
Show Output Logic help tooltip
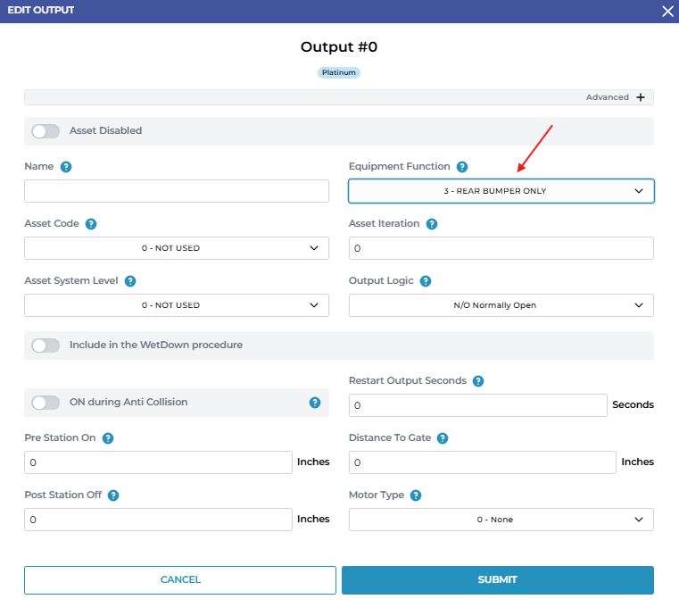pos(426,281)
